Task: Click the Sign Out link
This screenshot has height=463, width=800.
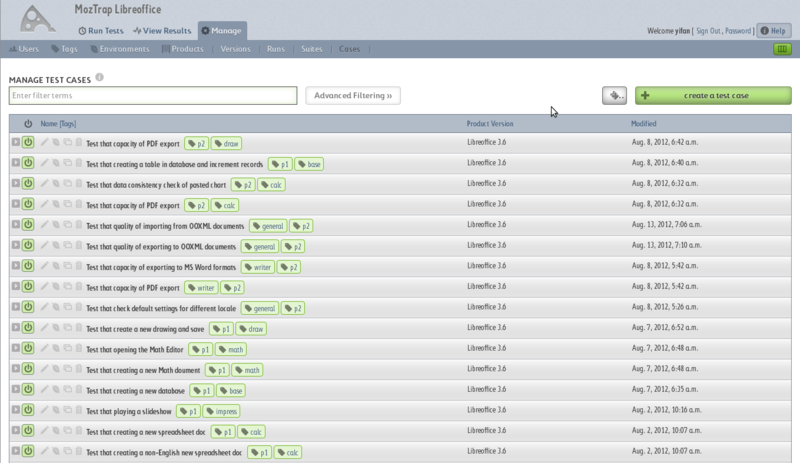Action: 708,31
